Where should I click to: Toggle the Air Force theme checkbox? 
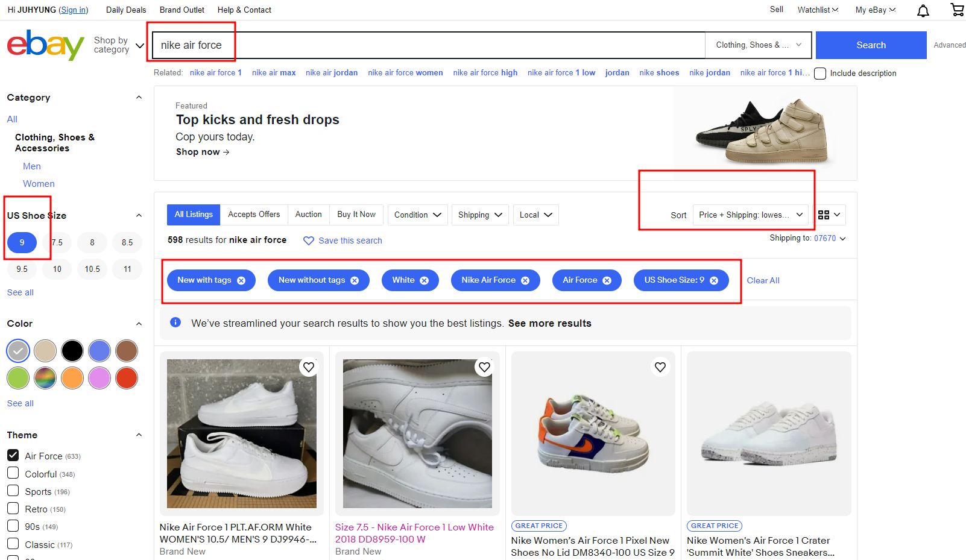pos(13,455)
